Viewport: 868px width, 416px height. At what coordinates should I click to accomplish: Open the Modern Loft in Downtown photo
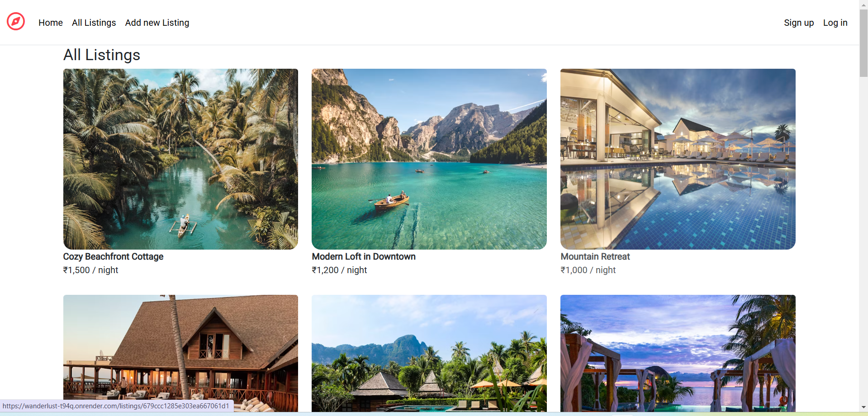coord(429,159)
